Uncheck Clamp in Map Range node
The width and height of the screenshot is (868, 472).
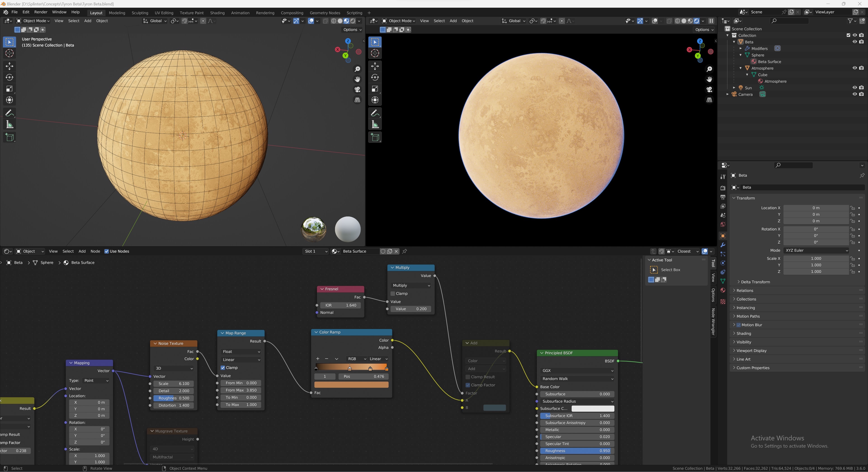tap(223, 368)
